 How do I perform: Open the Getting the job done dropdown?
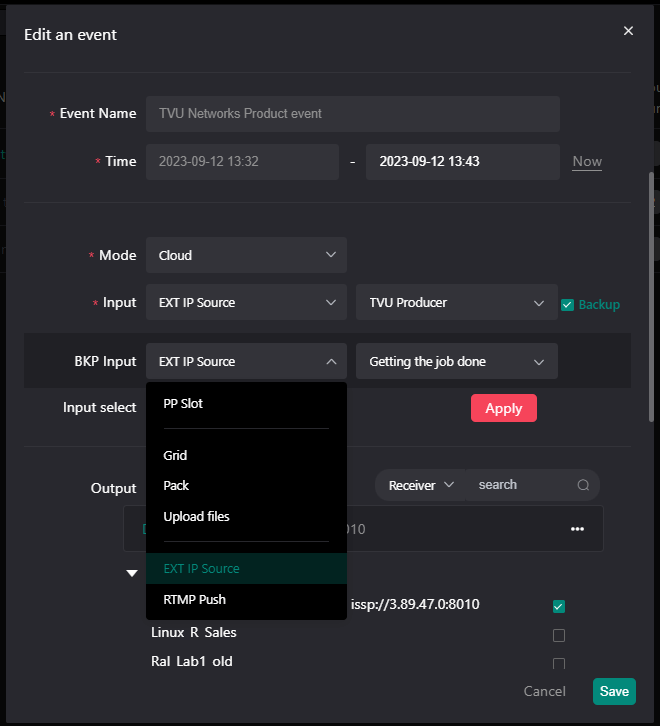pyautogui.click(x=456, y=361)
